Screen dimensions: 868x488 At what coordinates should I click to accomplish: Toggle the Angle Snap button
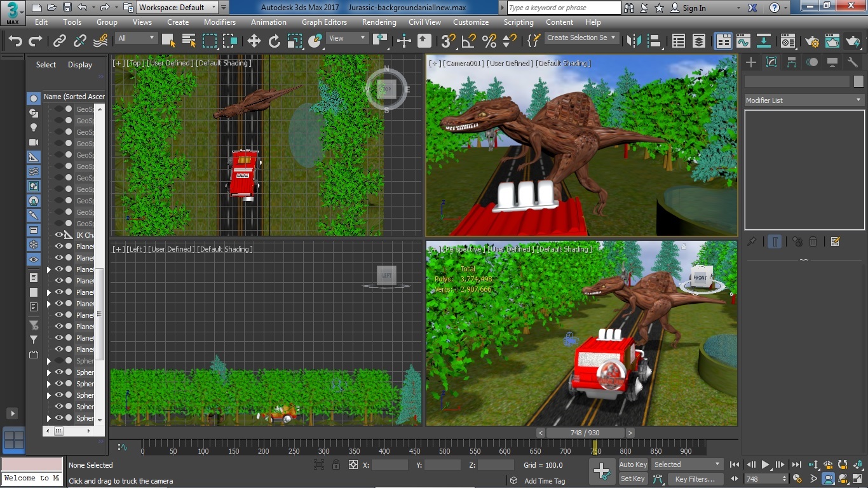[469, 41]
